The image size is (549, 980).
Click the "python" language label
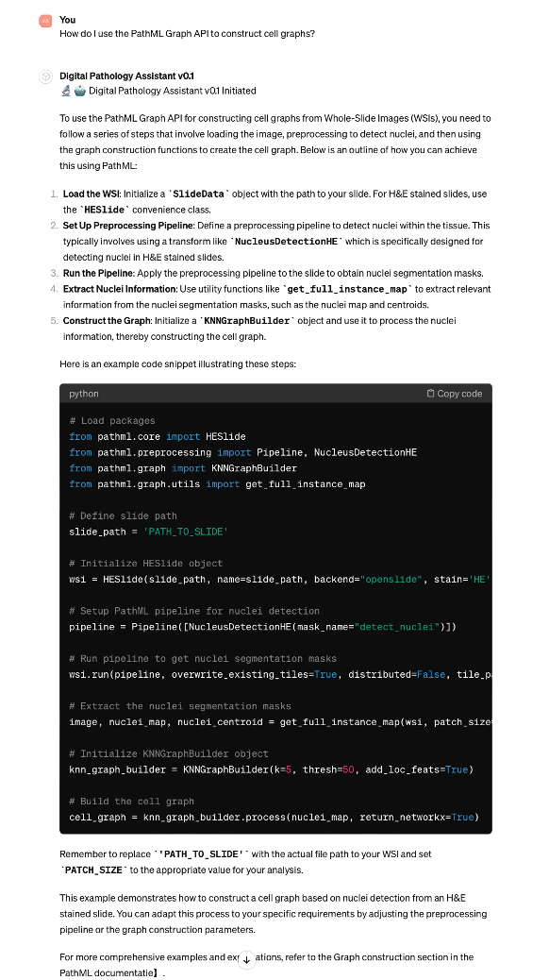pos(84,394)
